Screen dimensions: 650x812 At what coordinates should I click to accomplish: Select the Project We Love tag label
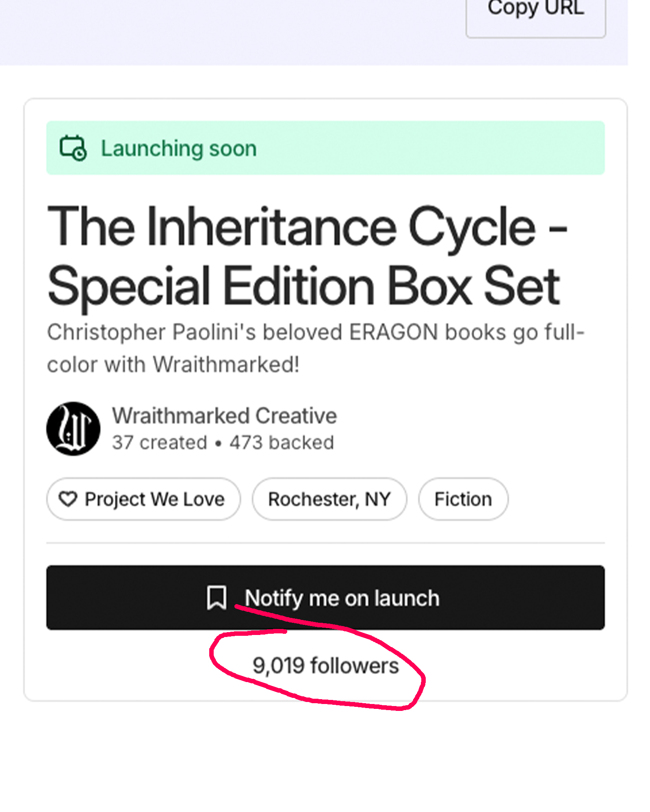pos(154,499)
